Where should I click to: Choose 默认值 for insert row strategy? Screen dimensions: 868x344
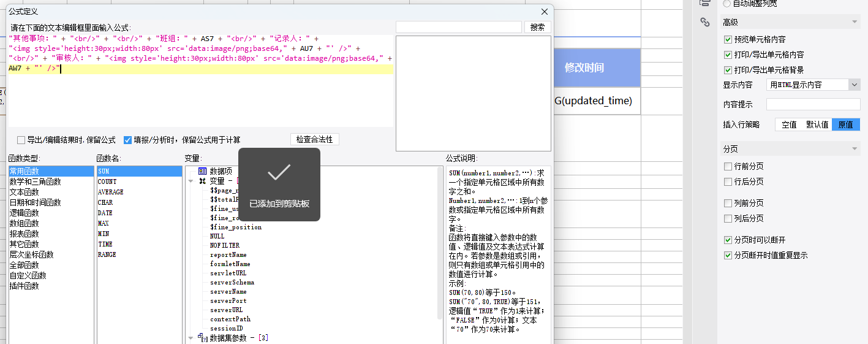pos(817,124)
